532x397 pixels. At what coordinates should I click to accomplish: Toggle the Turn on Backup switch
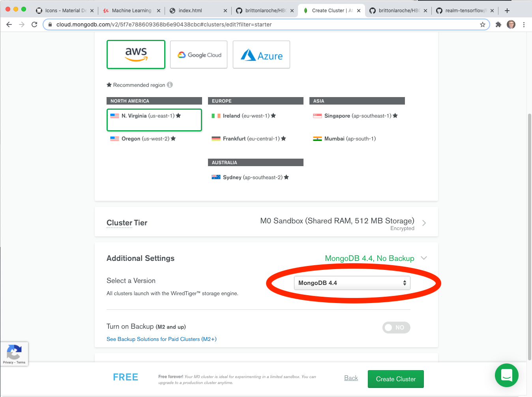click(x=396, y=328)
